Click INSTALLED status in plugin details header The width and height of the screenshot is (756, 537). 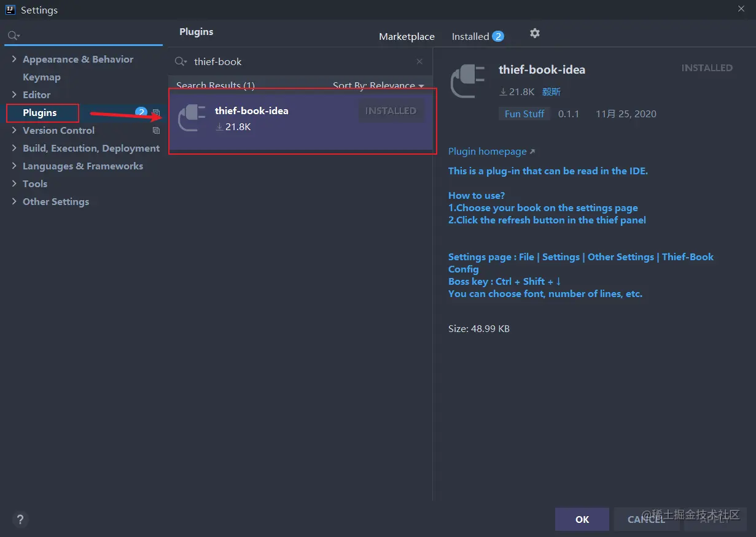click(x=707, y=68)
